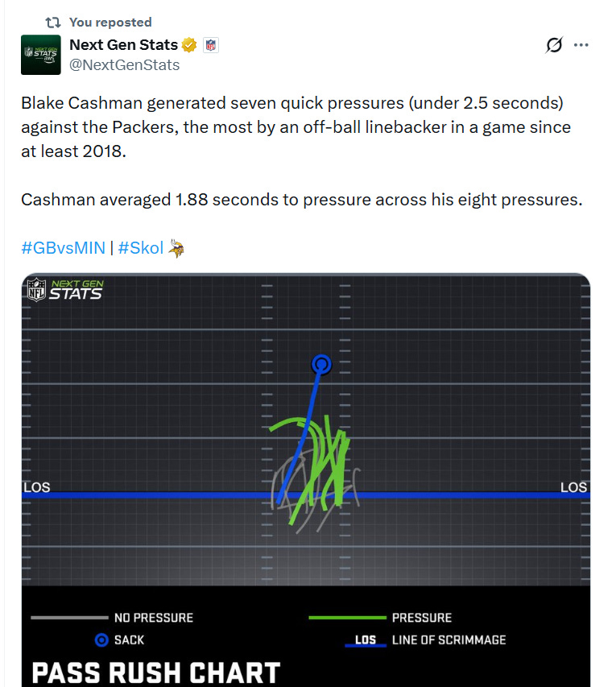616x687 pixels.
Task: Click the tweet text about Blake Cashman
Action: point(296,127)
